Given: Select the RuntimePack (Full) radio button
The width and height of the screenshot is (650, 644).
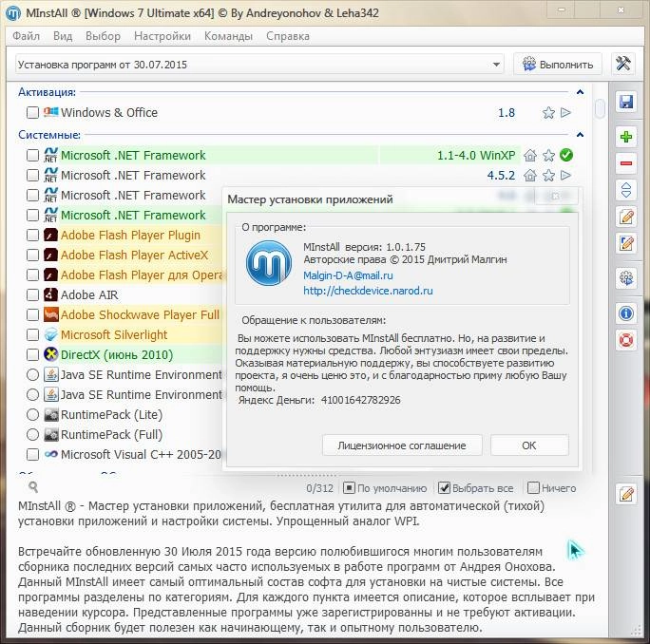Looking at the screenshot, I should coord(32,434).
